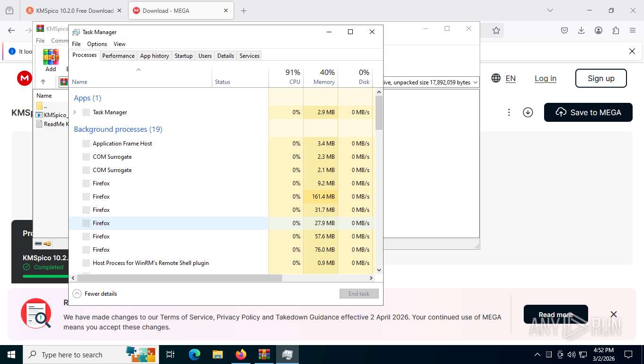644x364 pixels.
Task: Switch to the Performance tab
Action: pyautogui.click(x=118, y=56)
